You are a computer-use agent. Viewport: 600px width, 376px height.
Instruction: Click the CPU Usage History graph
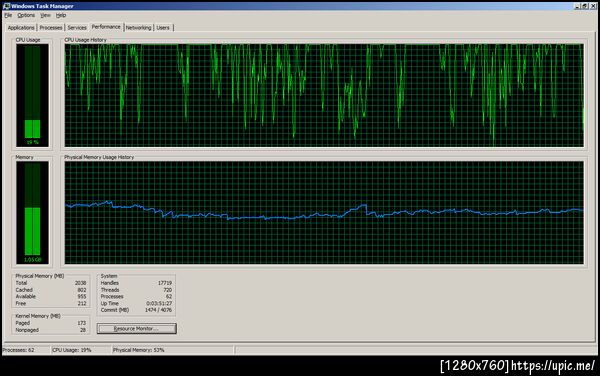pos(324,95)
